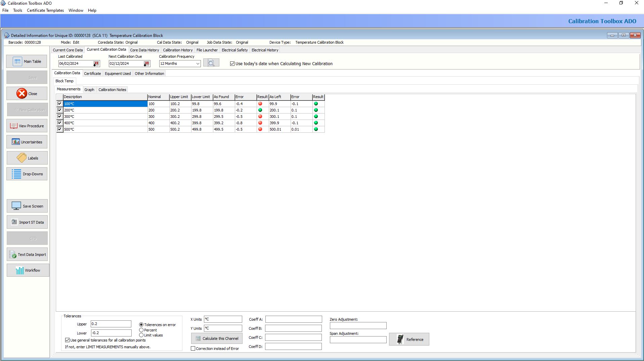Open Drop-Downs list editor
The image size is (644, 361).
pos(27,174)
